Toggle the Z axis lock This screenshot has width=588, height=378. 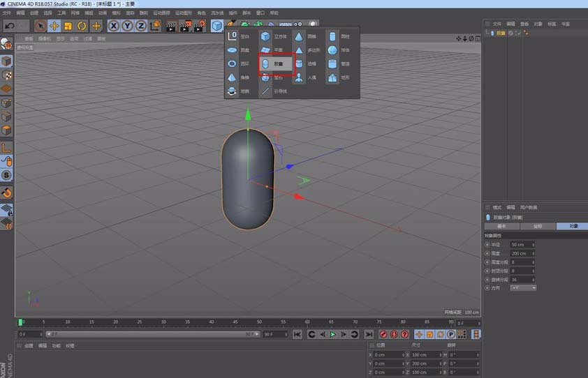141,26
